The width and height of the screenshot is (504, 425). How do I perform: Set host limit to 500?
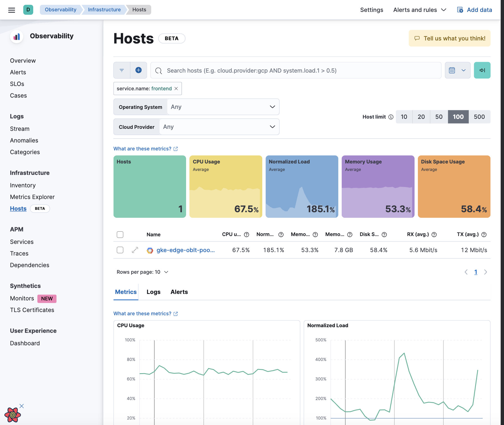coord(479,117)
